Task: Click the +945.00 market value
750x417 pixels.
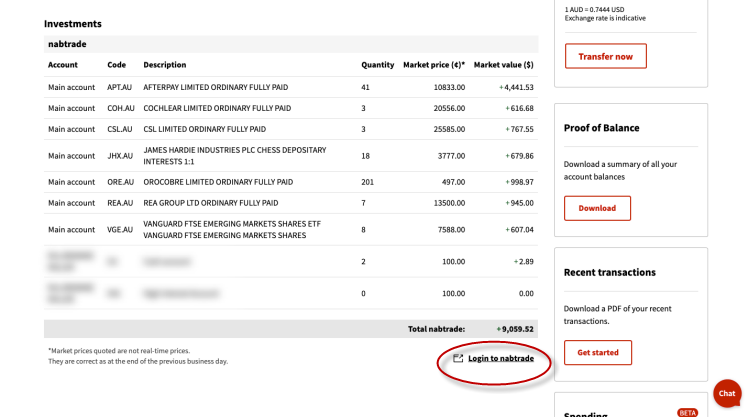Action: (519, 203)
